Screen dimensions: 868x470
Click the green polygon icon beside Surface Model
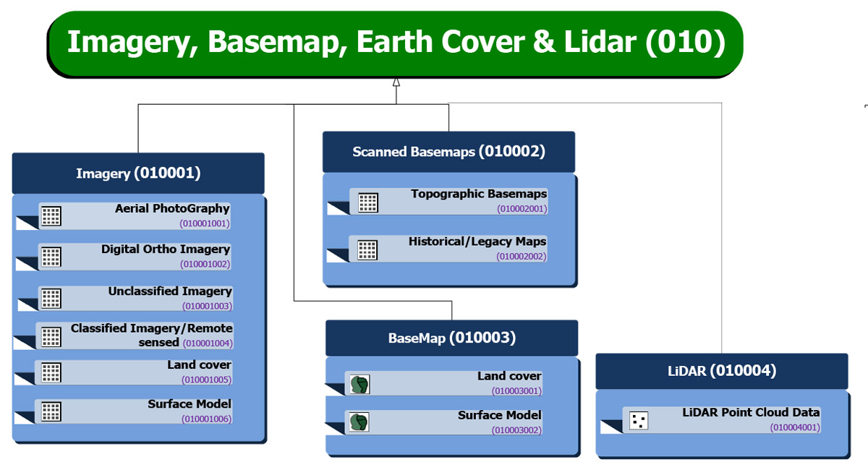(359, 422)
